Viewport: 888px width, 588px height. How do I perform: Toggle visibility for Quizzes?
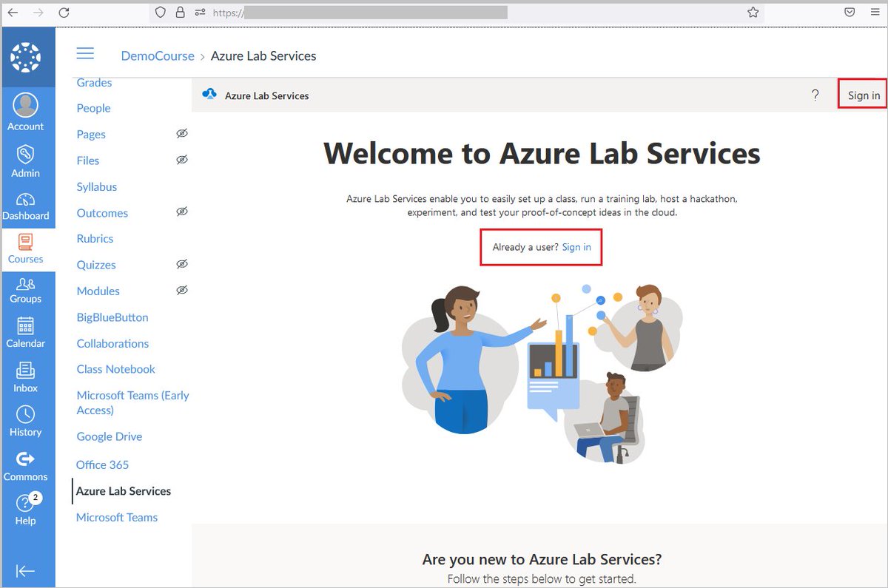click(182, 264)
